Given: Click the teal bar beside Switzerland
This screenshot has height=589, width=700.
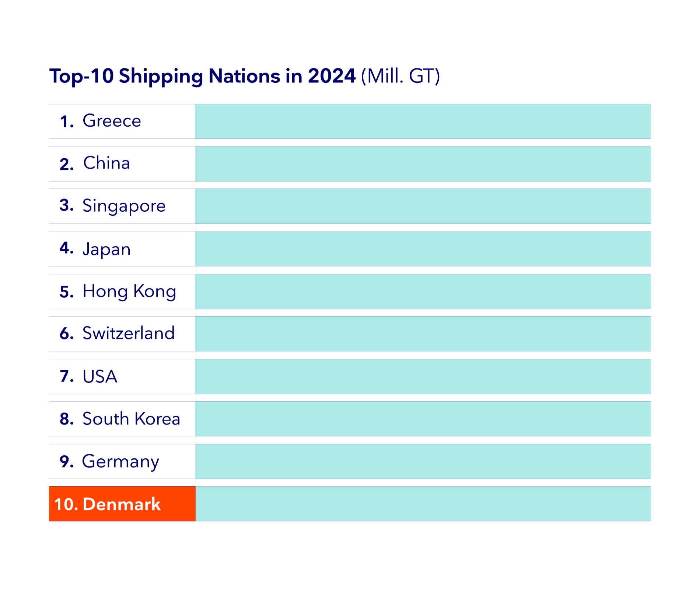Looking at the screenshot, I should [423, 334].
